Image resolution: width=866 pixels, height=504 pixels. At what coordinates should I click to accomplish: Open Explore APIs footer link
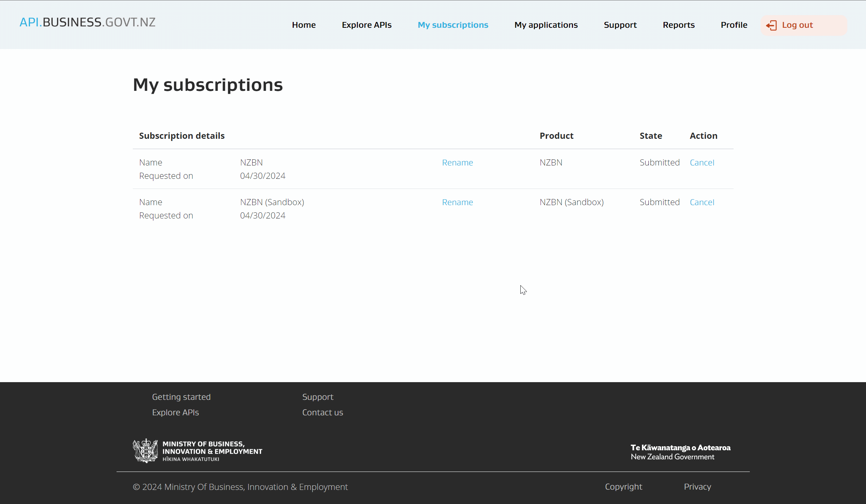point(175,412)
